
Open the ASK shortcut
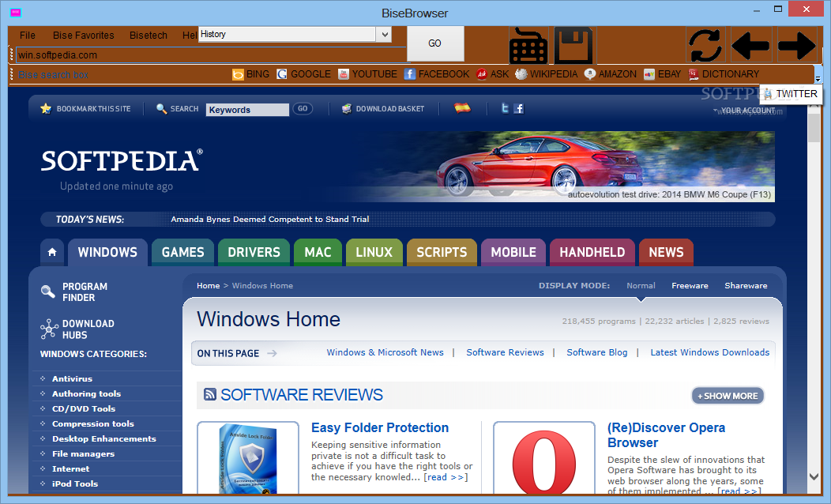click(492, 74)
